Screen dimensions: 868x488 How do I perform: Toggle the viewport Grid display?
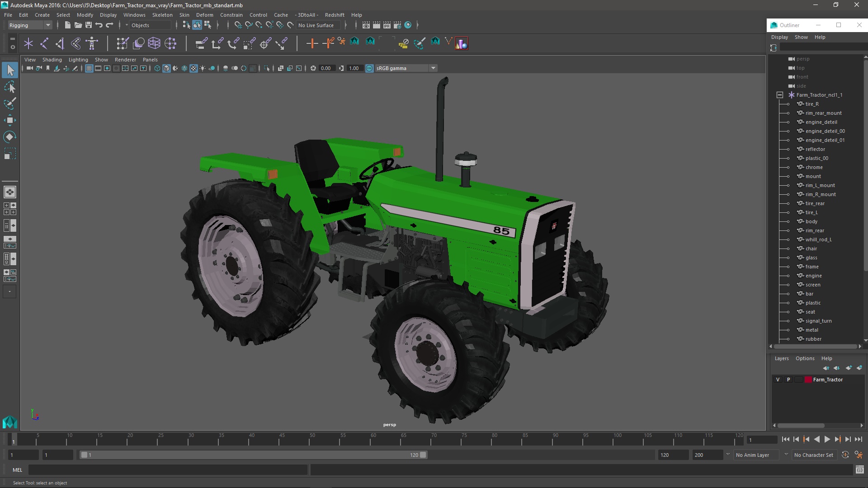pos(89,68)
